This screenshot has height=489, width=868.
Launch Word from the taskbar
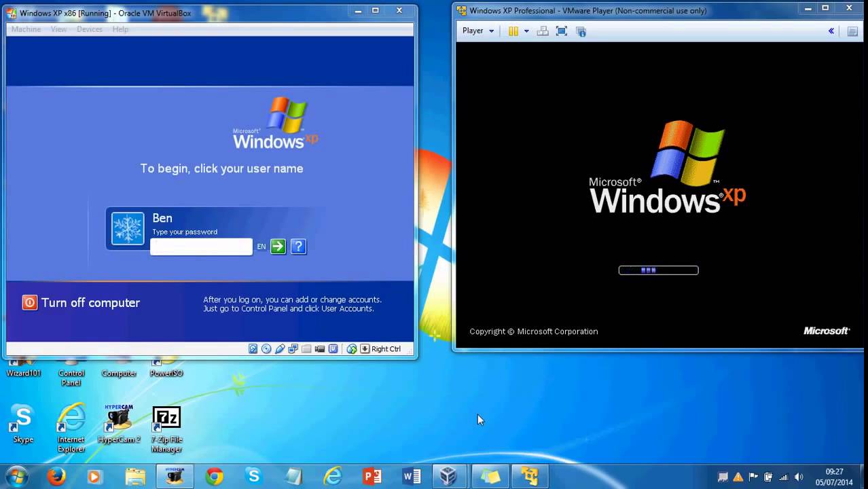(x=412, y=477)
